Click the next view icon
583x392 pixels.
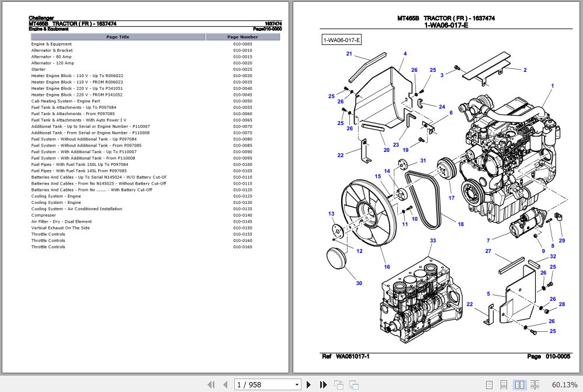tap(353, 384)
